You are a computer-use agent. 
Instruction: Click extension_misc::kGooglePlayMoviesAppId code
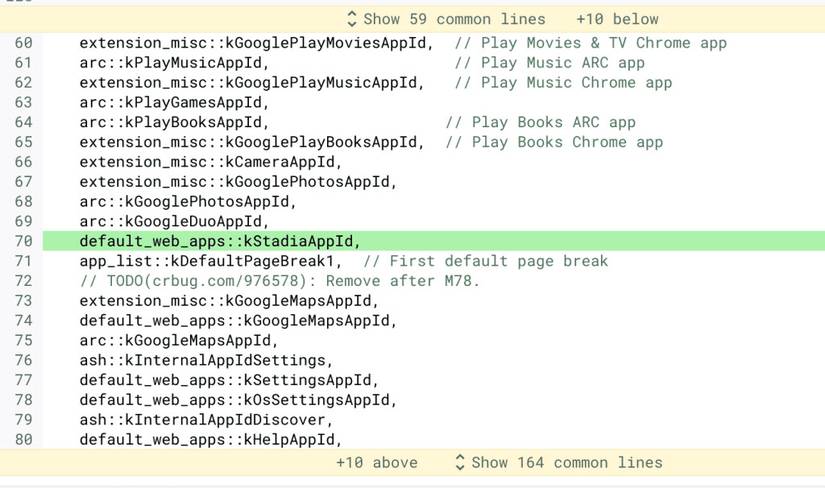coord(256,43)
